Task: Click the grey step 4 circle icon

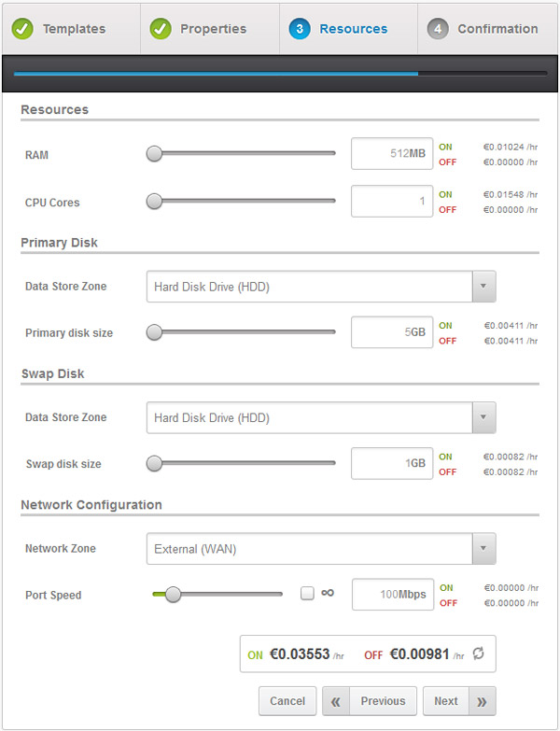Action: pyautogui.click(x=438, y=29)
